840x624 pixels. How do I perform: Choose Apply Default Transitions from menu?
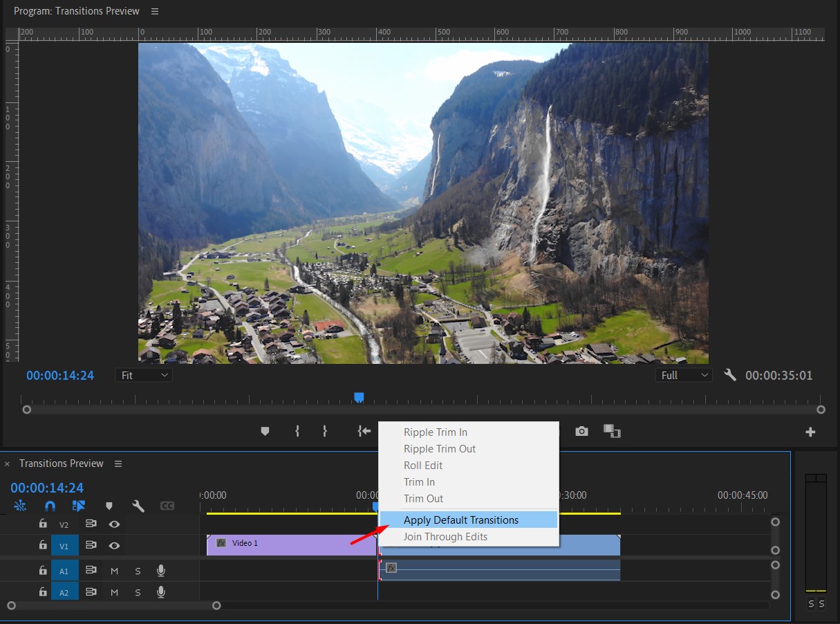click(x=461, y=520)
